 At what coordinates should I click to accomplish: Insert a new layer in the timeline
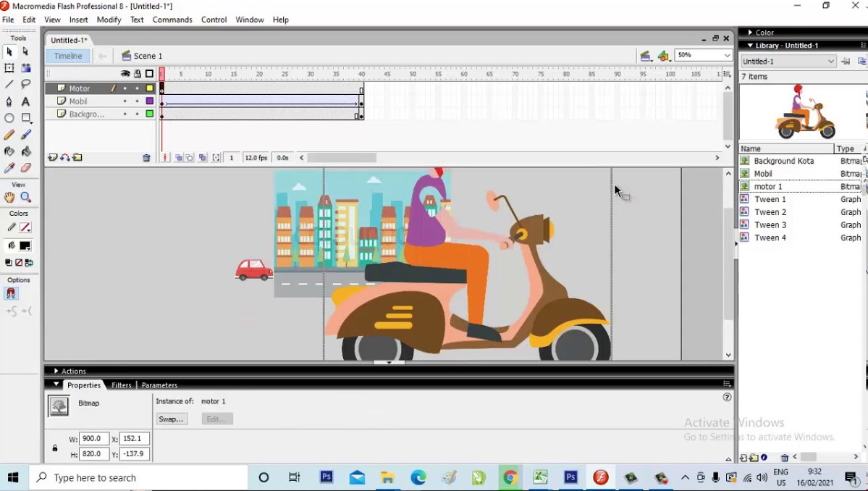tap(52, 157)
